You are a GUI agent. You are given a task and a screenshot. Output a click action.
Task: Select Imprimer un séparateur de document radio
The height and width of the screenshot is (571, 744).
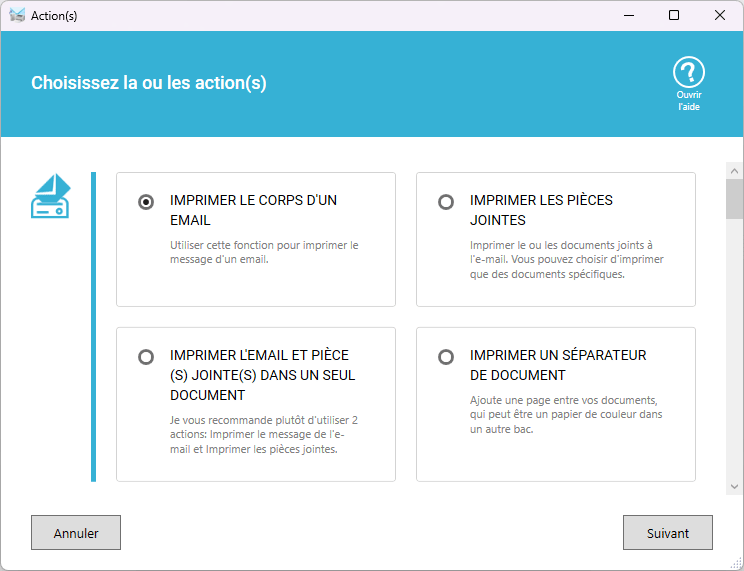pyautogui.click(x=446, y=357)
